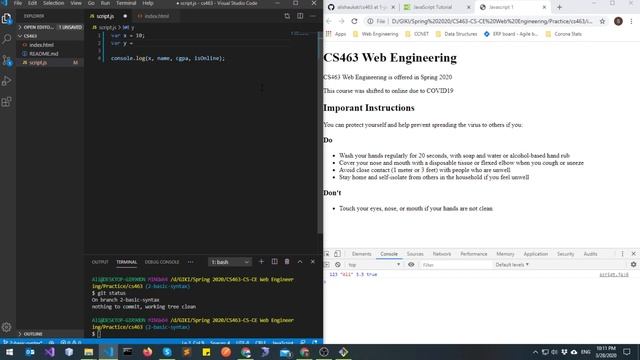Viewport: 640px width, 360px height.
Task: Open the Terminal menu in VS Code
Action: 126,3
